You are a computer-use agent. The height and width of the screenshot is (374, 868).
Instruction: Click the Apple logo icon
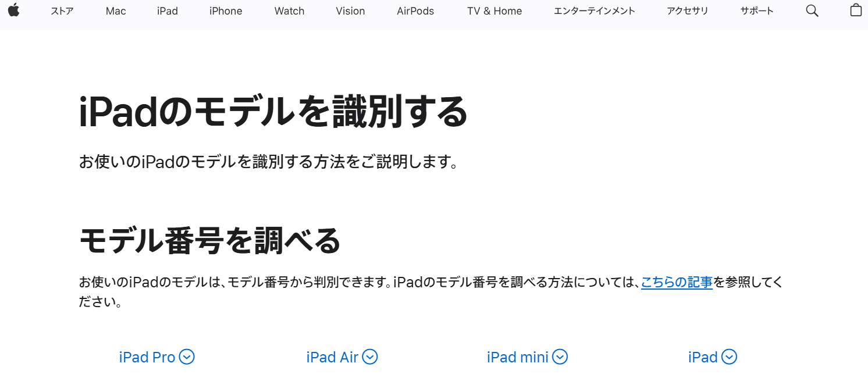pyautogui.click(x=13, y=10)
